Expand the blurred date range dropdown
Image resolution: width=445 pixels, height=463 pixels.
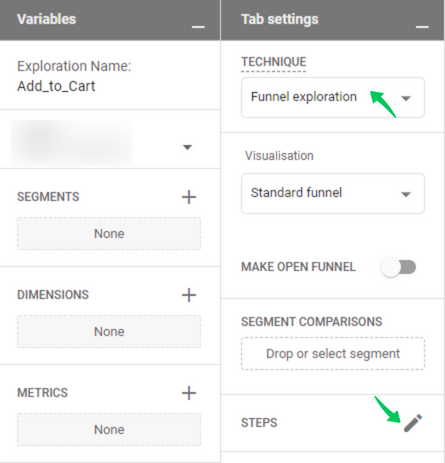103,143
